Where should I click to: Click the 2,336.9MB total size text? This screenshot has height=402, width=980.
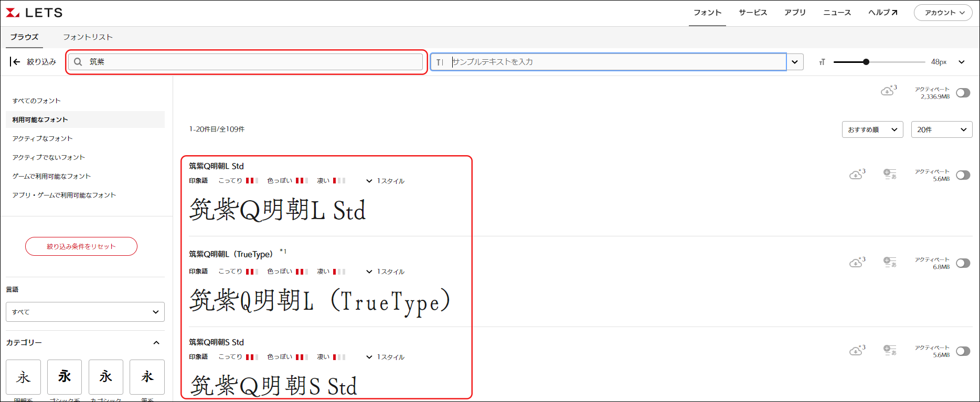935,96
